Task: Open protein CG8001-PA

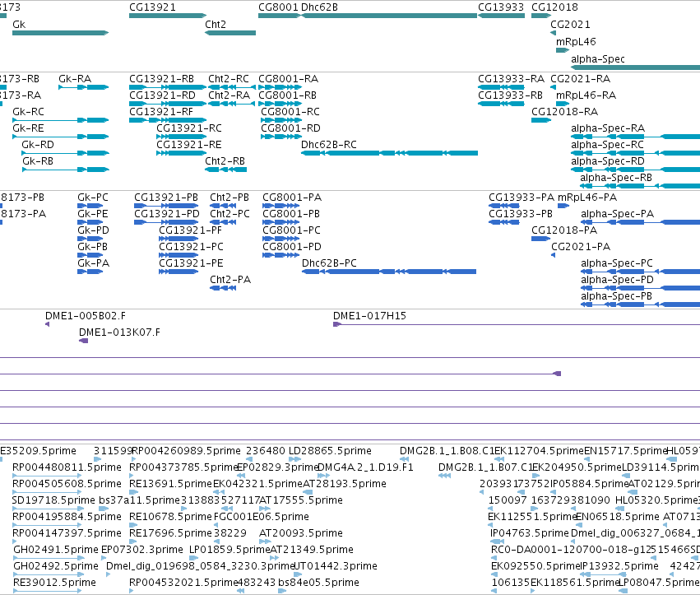Action: pyautogui.click(x=280, y=206)
